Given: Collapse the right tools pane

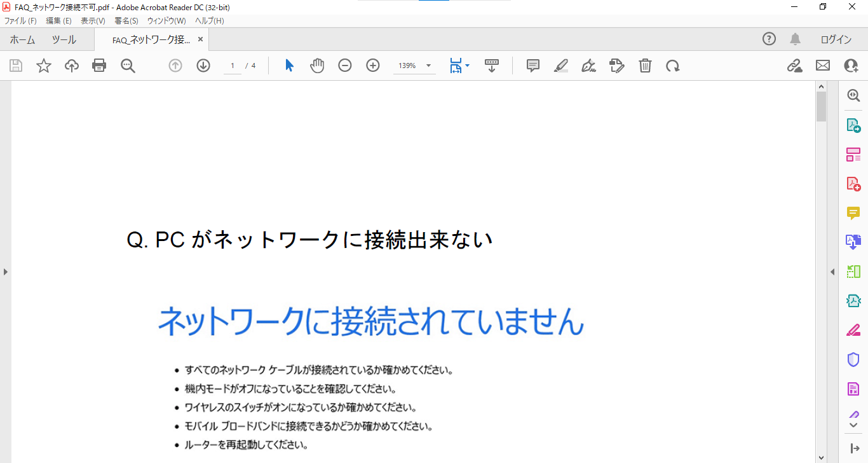Looking at the screenshot, I should [832, 272].
